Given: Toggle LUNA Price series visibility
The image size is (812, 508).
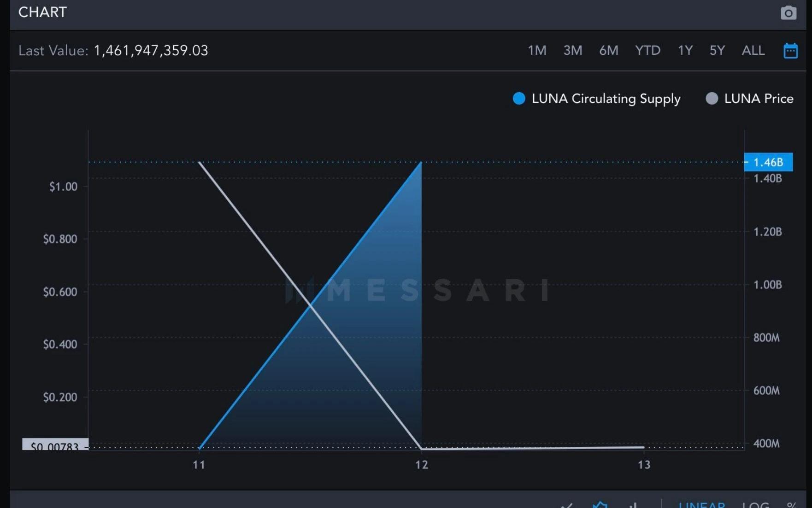Looking at the screenshot, I should click(x=749, y=99).
